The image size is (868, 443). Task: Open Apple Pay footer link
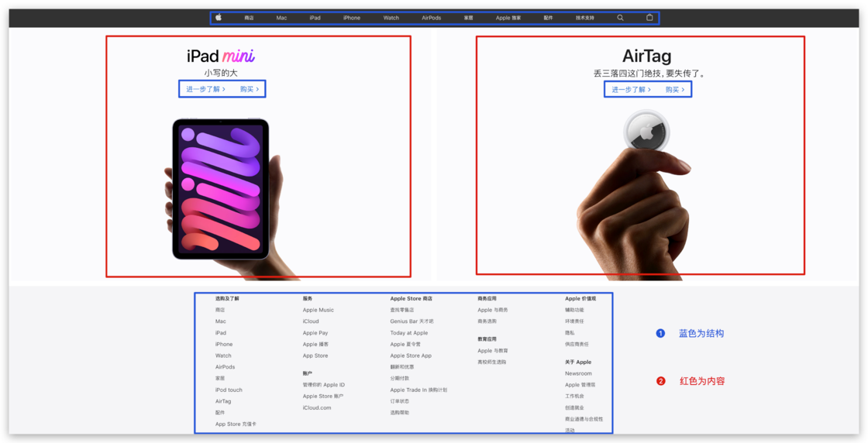pos(315,333)
